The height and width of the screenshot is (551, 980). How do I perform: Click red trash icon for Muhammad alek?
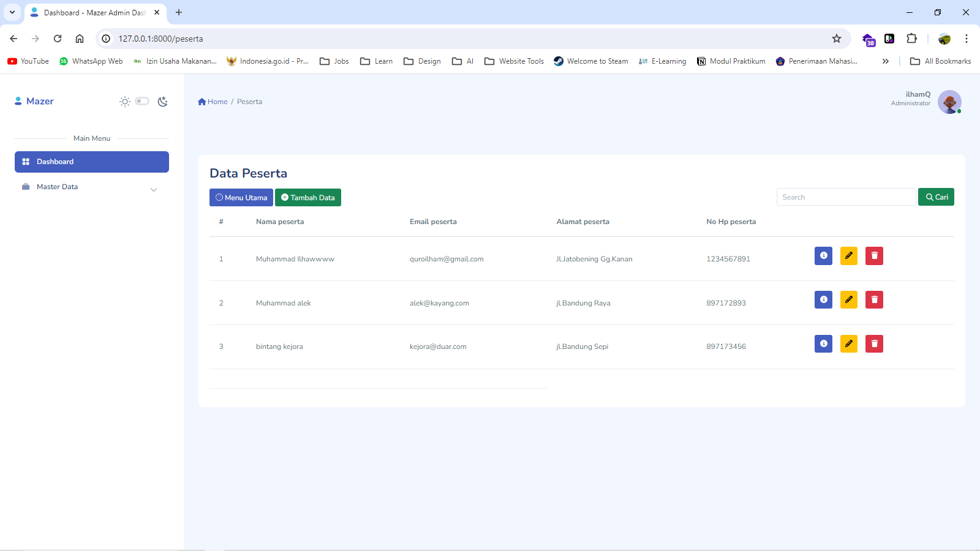874,300
